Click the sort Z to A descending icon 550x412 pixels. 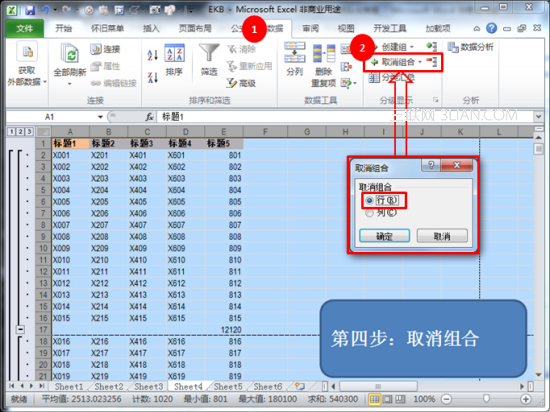tap(153, 77)
